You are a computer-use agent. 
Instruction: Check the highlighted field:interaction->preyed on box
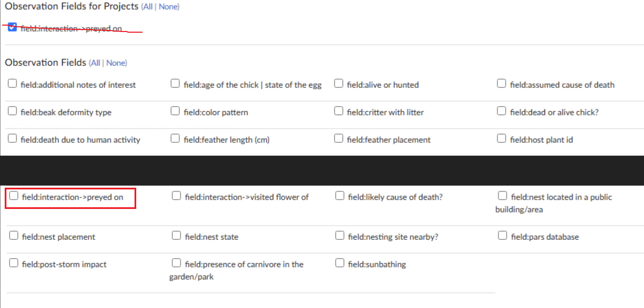[x=14, y=196]
